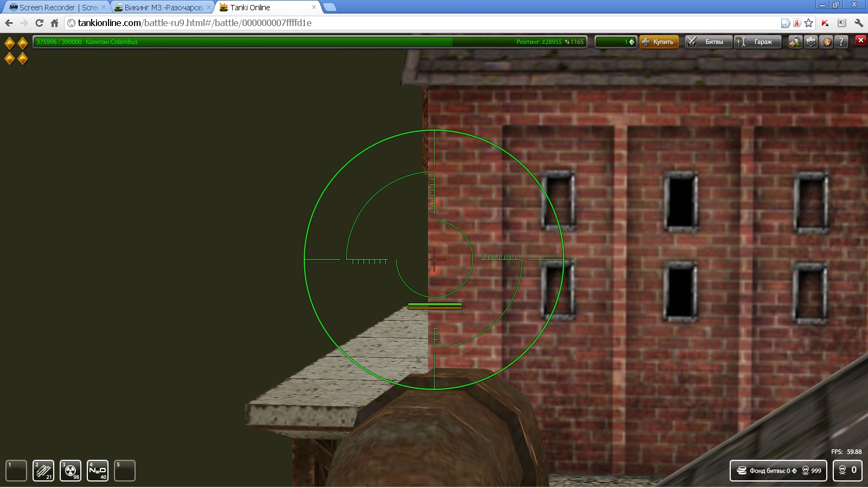Click the page translate icon in address bar
This screenshot has height=488, width=868.
785,23
